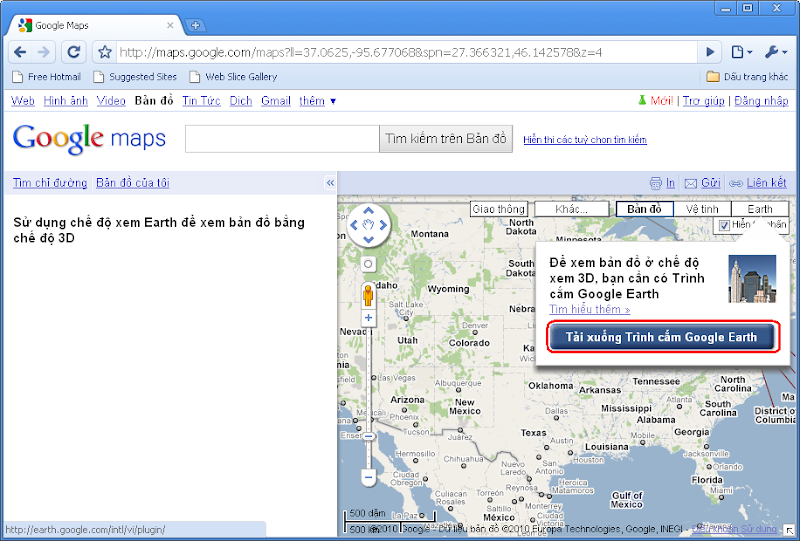
Task: Bookmark the page with the star icon
Action: click(x=105, y=52)
